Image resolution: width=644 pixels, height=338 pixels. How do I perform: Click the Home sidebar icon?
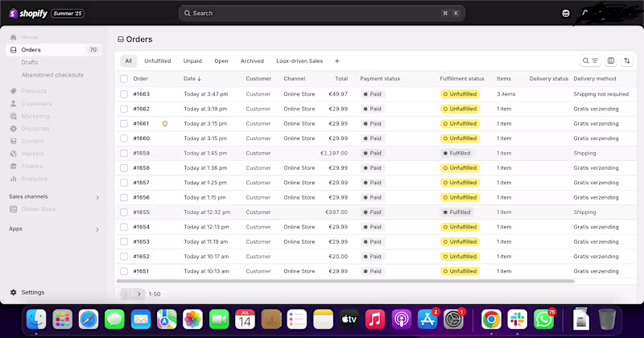point(13,37)
